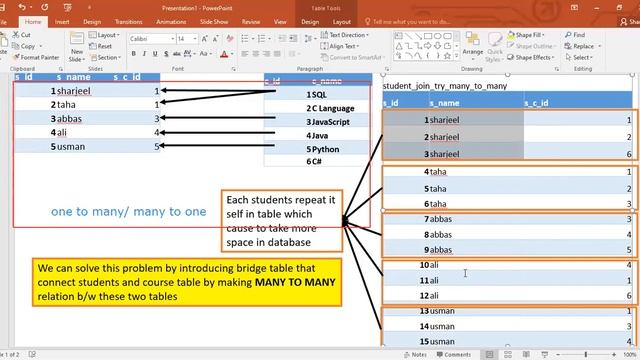Toggle strikethrough formatting
The height and width of the screenshot is (360, 640).
click(x=176, y=54)
